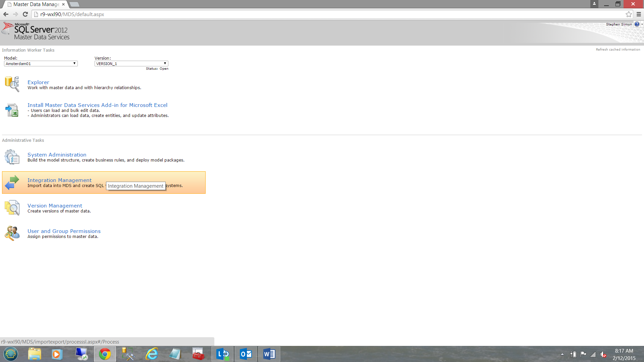This screenshot has width=644, height=362.
Task: Open the Version Management link
Action: click(55, 205)
